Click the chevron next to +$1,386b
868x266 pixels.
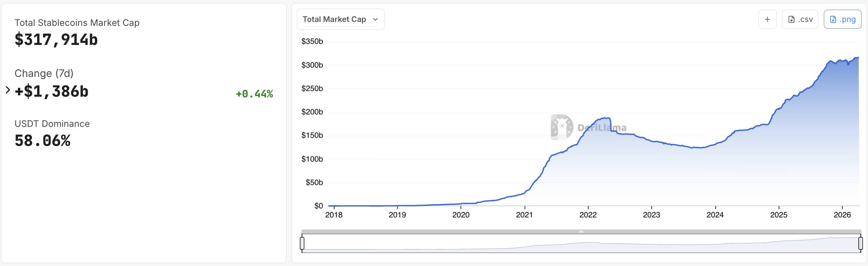[x=8, y=90]
